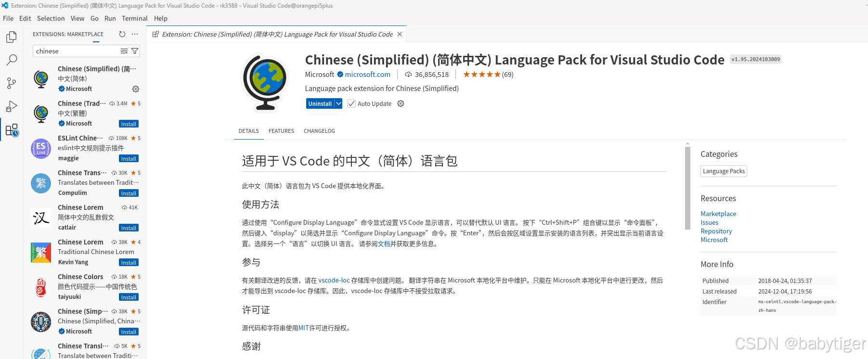Click the verified publisher badge near microsoft.com

tap(340, 75)
